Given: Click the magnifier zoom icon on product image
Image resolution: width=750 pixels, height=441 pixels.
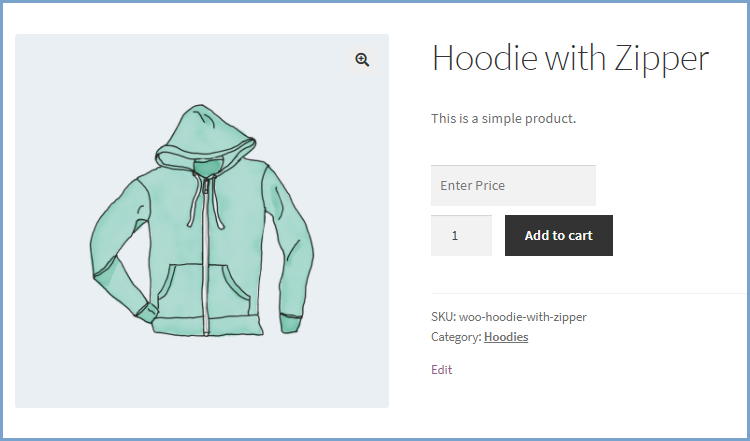Looking at the screenshot, I should [362, 60].
